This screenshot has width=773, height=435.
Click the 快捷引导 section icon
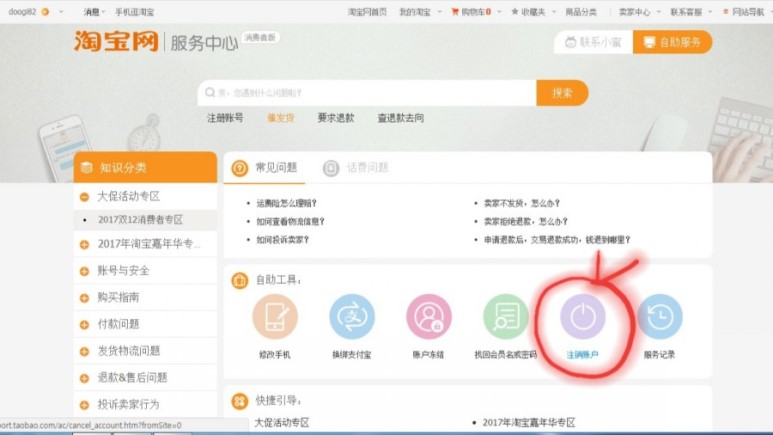pos(240,401)
